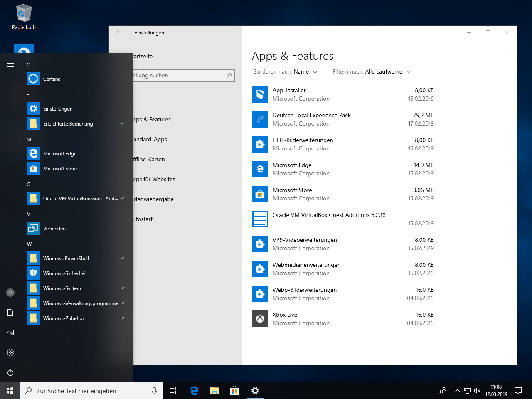Expand the Erleichterte Bedienung folder

click(x=122, y=124)
